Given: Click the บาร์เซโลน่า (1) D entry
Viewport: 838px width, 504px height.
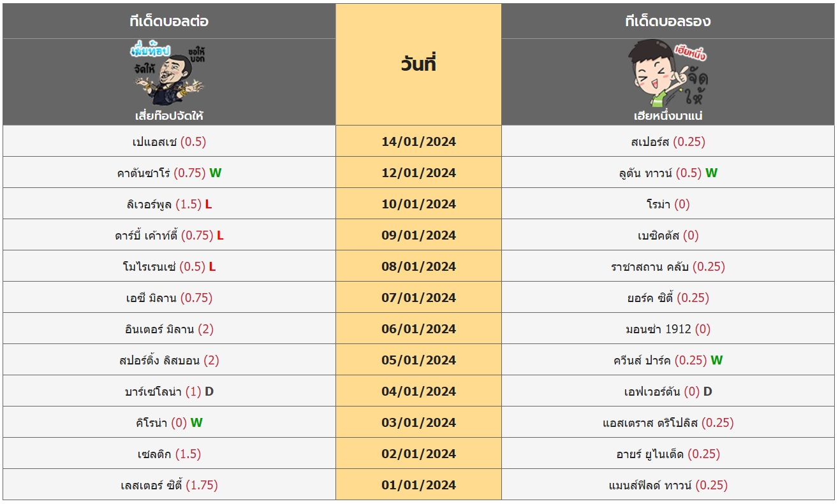Looking at the screenshot, I should [169, 391].
